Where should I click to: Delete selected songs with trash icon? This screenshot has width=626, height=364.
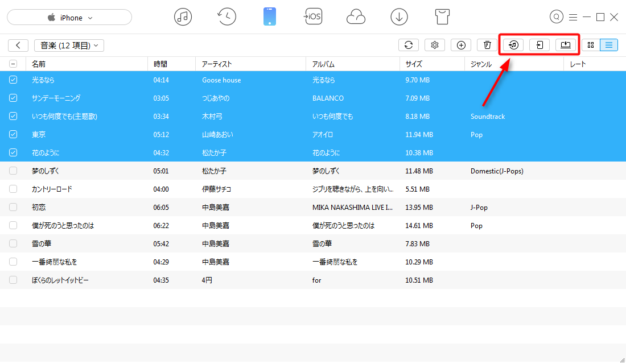tap(487, 45)
